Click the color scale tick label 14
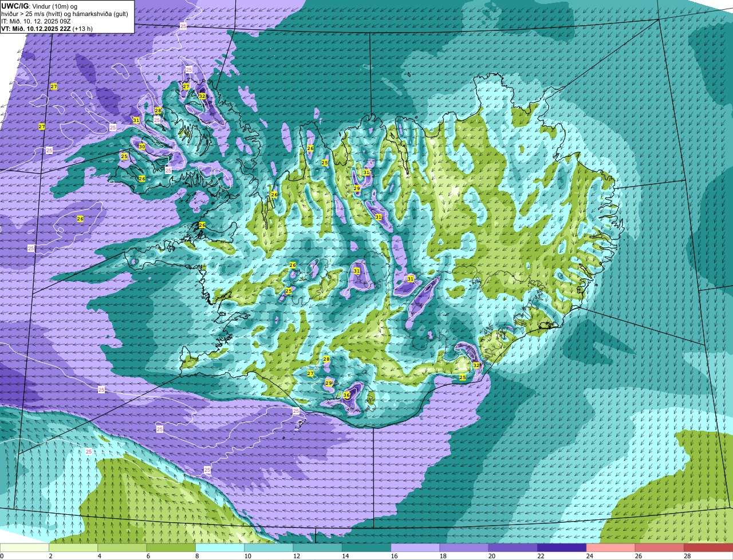The image size is (733, 560). tap(345, 556)
